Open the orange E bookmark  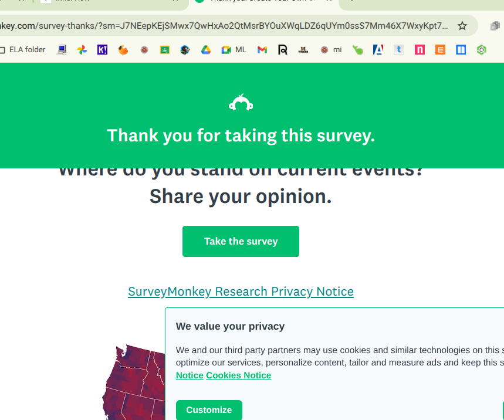point(440,50)
